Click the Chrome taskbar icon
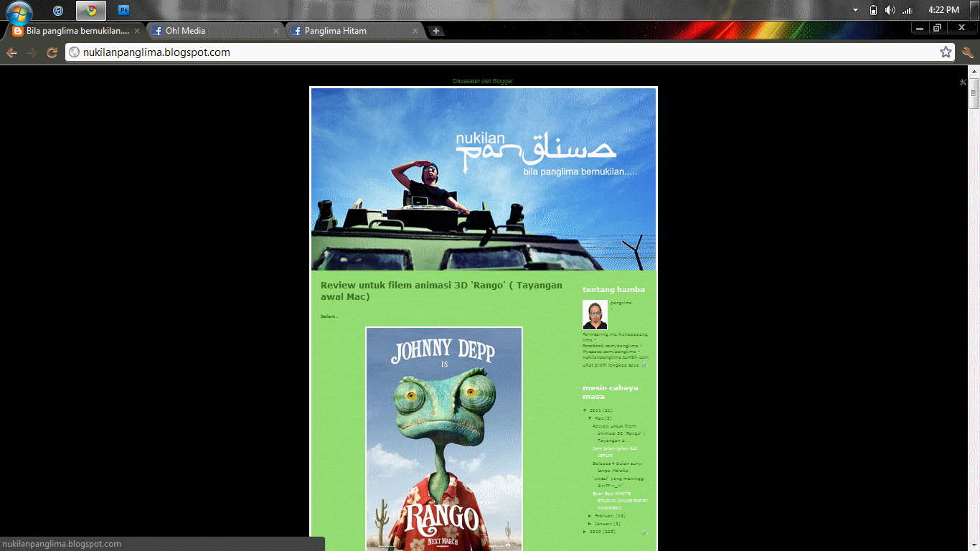The height and width of the screenshot is (551, 980). 91,10
